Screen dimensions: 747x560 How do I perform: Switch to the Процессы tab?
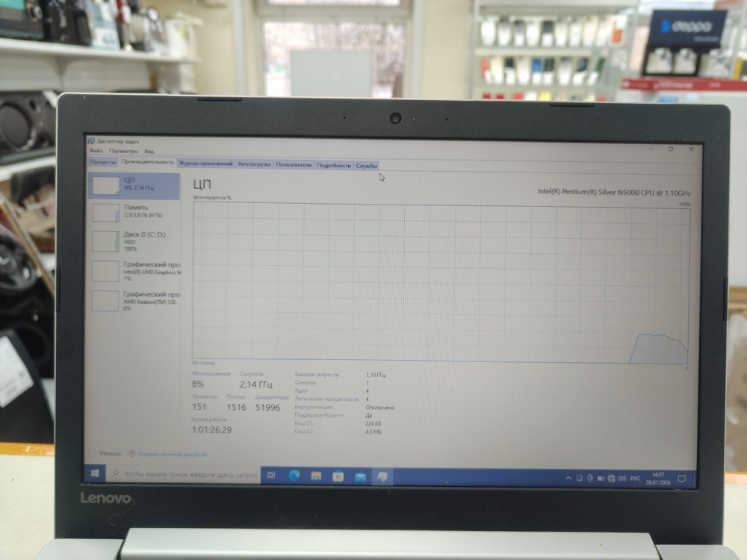(x=103, y=163)
